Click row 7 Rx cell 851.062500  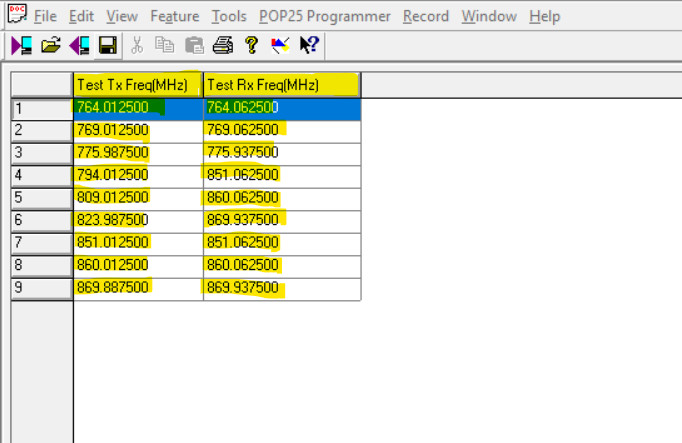pyautogui.click(x=282, y=244)
